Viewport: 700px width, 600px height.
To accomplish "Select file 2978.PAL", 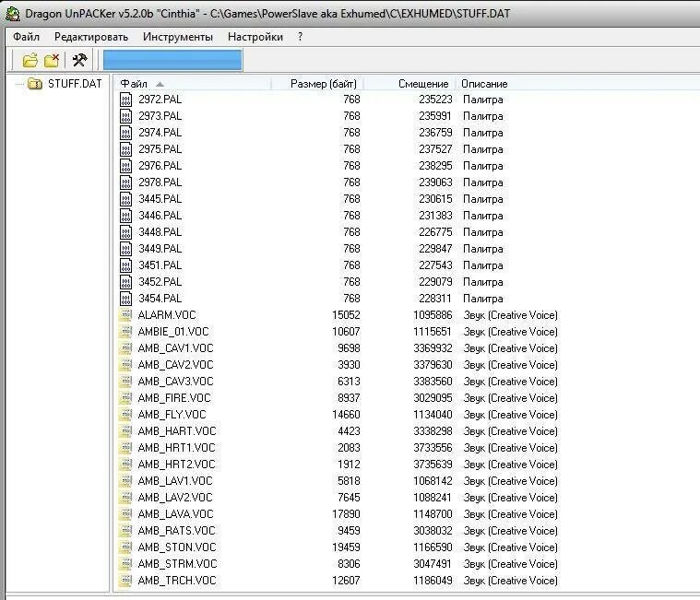I will click(160, 182).
